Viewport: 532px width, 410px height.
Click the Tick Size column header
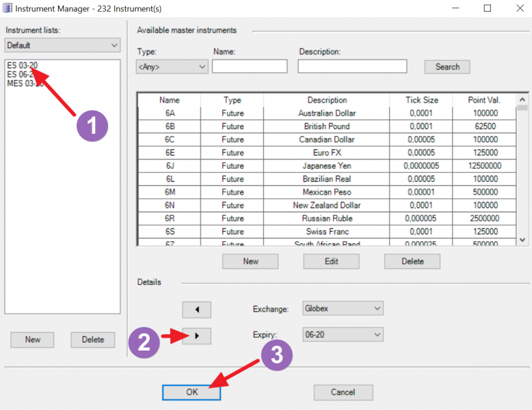[421, 100]
